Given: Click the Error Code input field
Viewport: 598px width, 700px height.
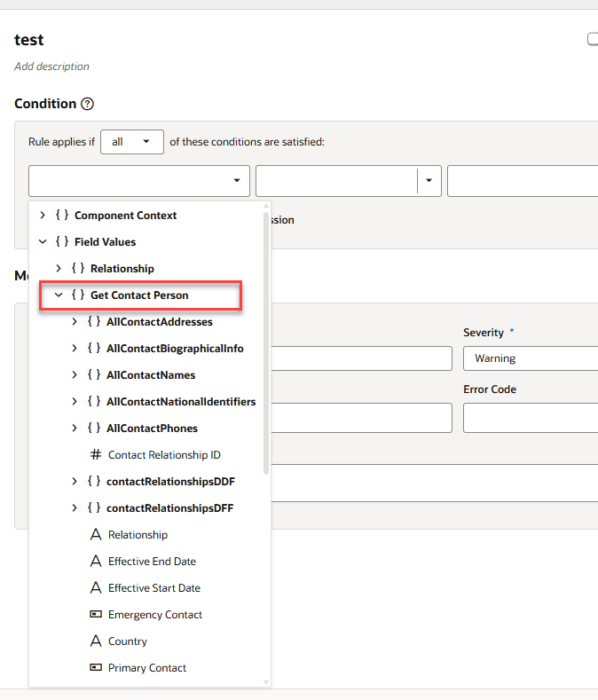Looking at the screenshot, I should [x=531, y=418].
